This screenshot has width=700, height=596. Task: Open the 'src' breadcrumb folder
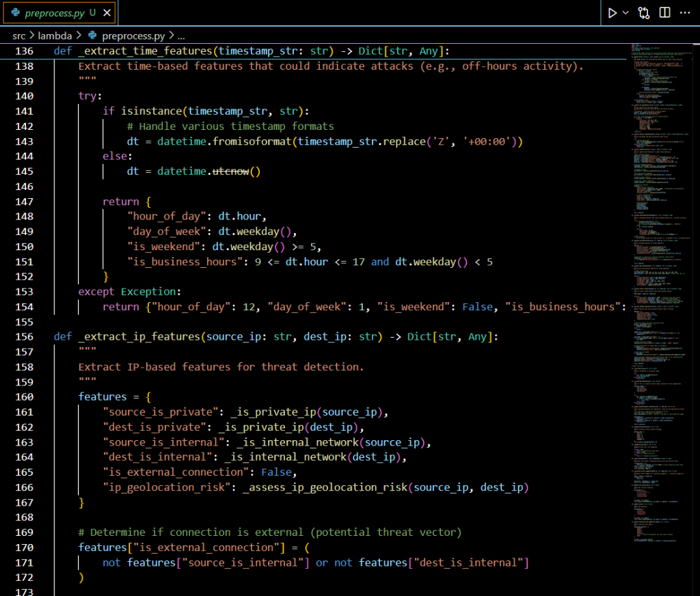(x=20, y=36)
